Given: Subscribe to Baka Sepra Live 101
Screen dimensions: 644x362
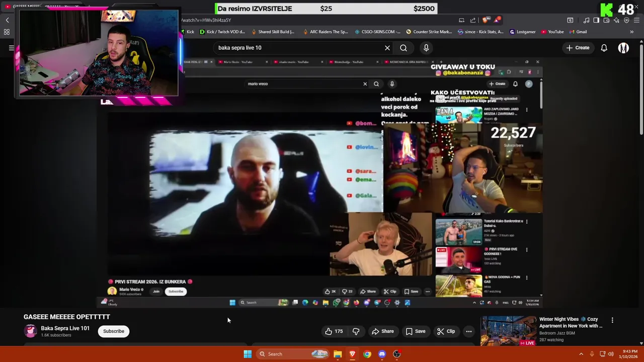Looking at the screenshot, I should coord(114,331).
